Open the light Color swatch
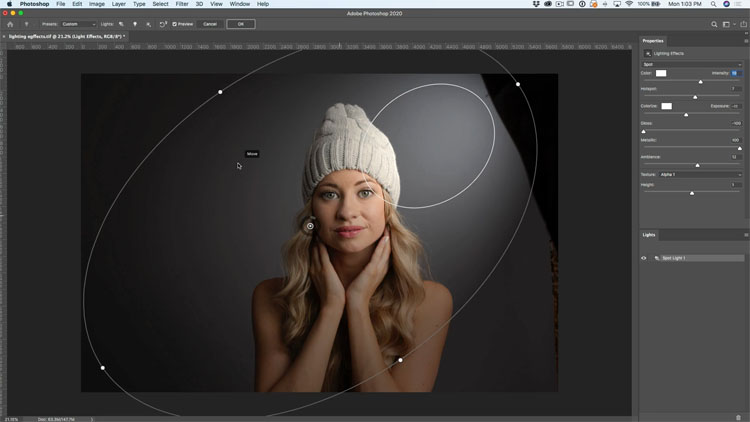The image size is (750, 422). point(661,73)
